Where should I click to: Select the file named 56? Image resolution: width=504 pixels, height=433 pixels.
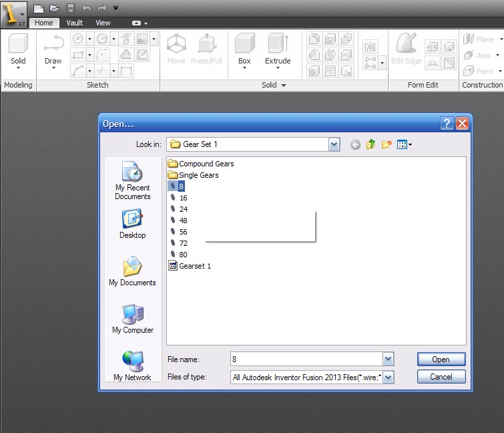(178, 232)
